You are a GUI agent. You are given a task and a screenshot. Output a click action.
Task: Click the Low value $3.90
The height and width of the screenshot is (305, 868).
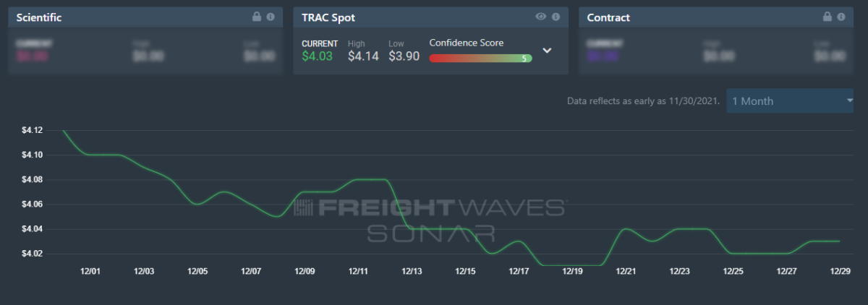[404, 56]
